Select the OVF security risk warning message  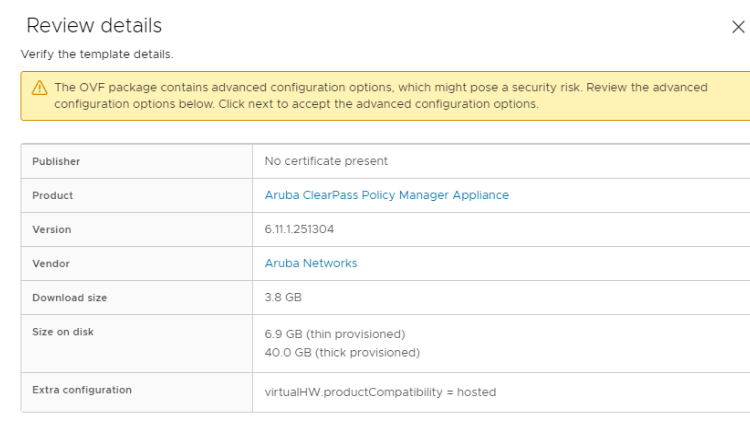tap(380, 95)
